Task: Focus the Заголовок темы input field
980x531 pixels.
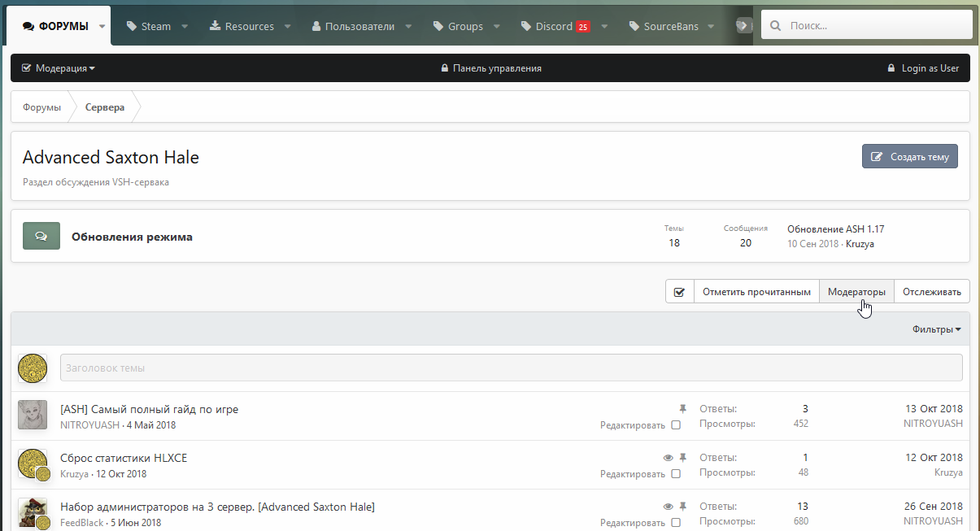Action: click(512, 368)
